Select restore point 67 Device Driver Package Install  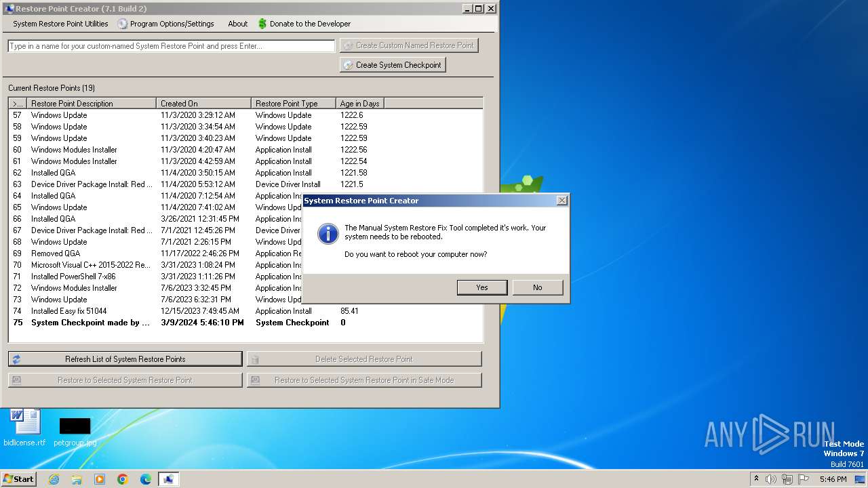tap(156, 230)
